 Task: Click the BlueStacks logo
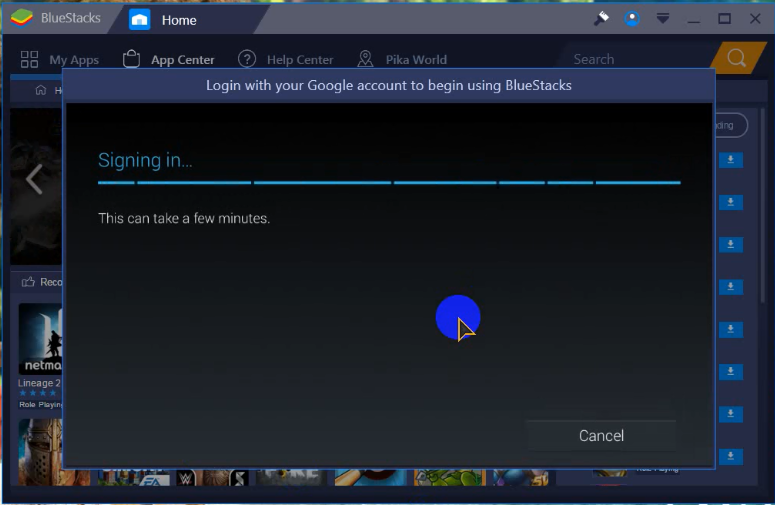point(22,18)
